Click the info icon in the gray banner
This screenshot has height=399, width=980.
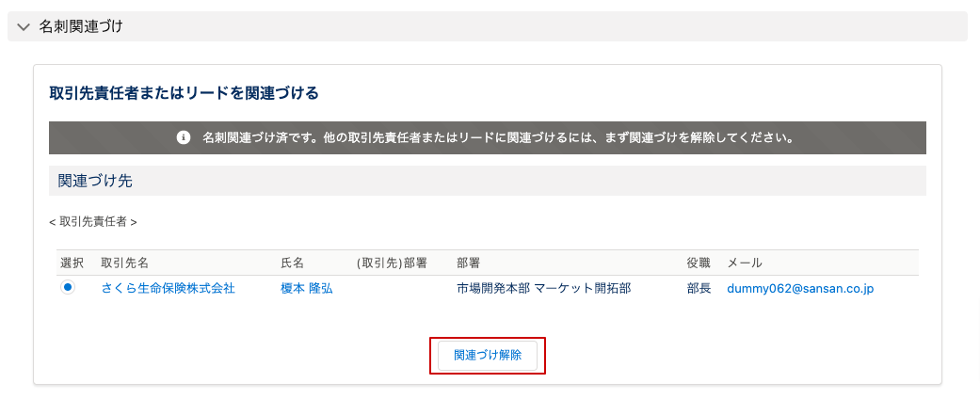[184, 137]
